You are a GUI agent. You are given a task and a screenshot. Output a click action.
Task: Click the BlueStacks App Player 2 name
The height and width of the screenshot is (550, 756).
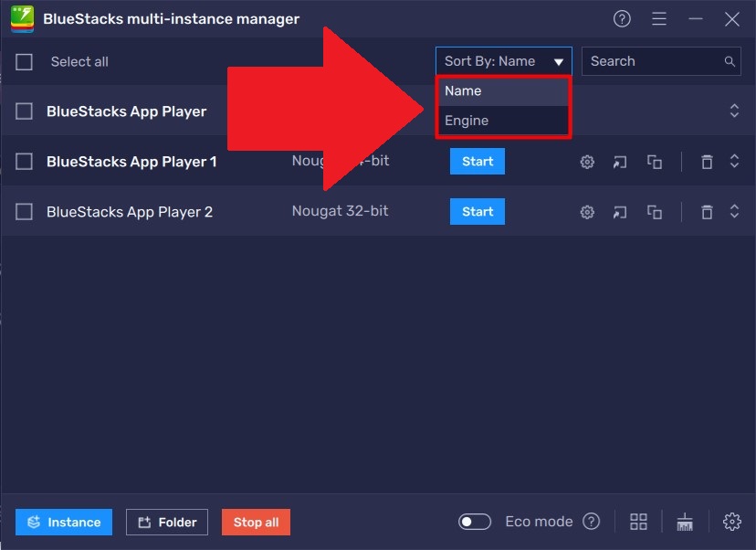pos(130,212)
